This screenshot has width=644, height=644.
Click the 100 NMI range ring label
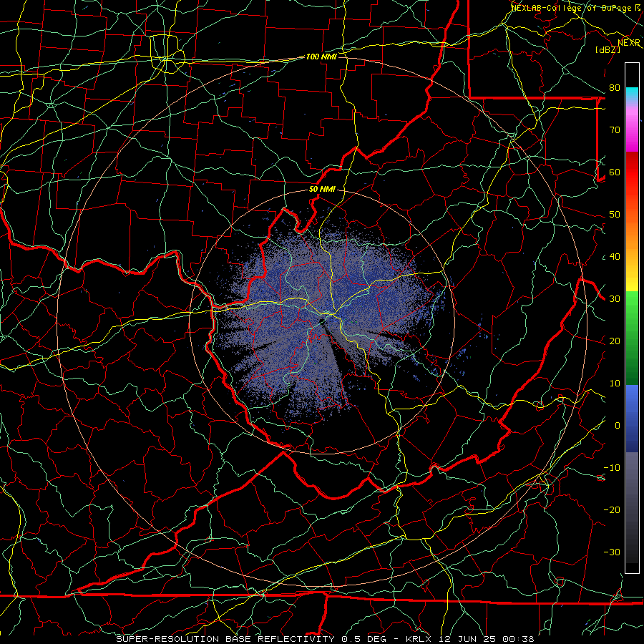[321, 57]
